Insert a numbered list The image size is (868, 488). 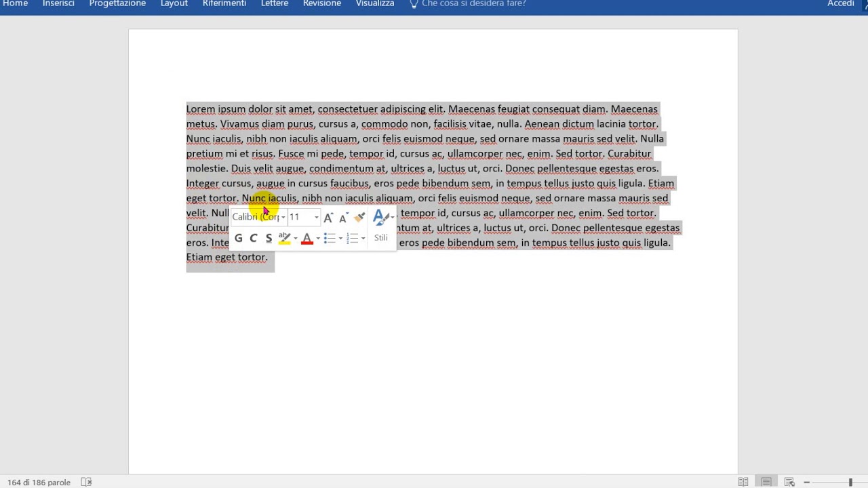(x=352, y=238)
